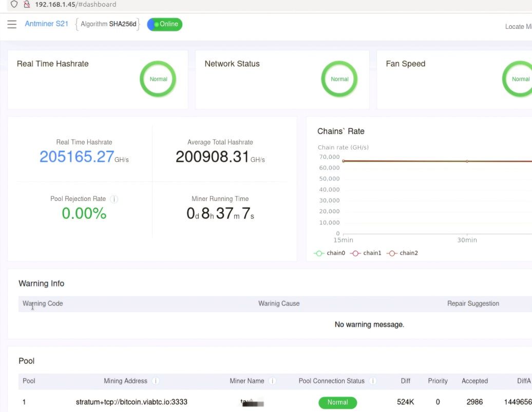Click the pool Normal connection status badge

[x=337, y=403]
